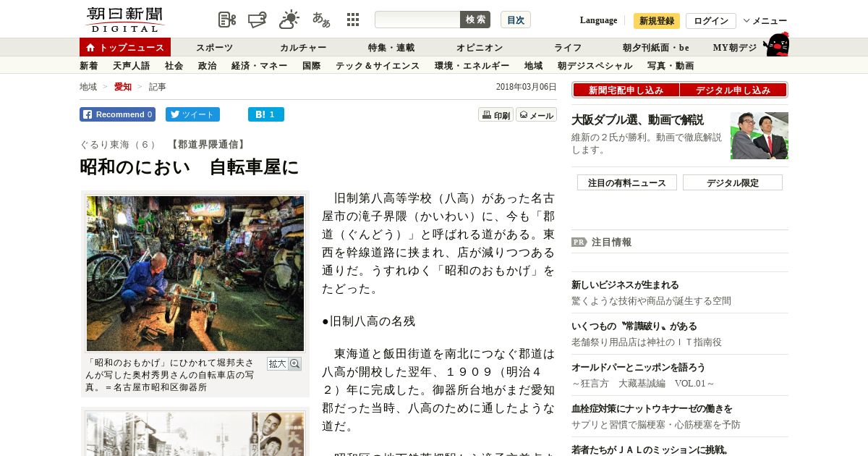868x456 pixels.
Task: Open the bicycle shop photo
Action: (x=195, y=274)
